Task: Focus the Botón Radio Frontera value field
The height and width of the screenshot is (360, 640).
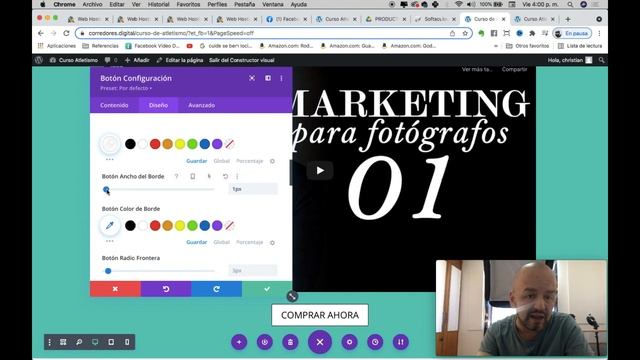Action: 253,271
